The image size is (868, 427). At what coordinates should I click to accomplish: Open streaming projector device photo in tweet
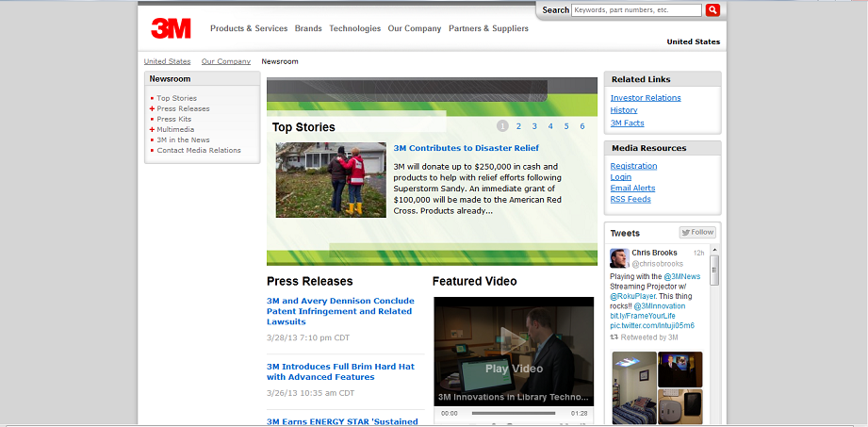tap(680, 406)
